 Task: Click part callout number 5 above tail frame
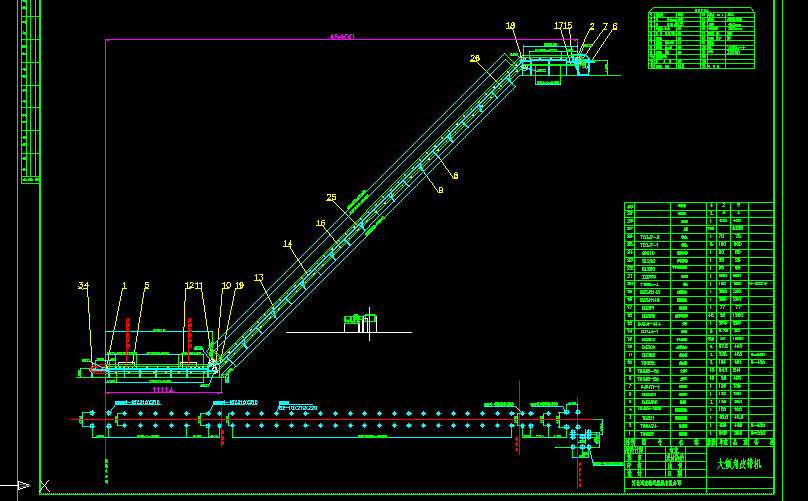146,285
